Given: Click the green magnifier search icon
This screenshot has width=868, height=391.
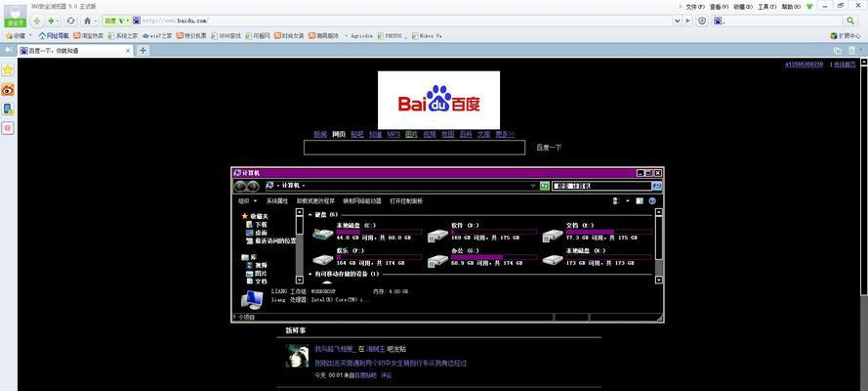Looking at the screenshot, I should pyautogui.click(x=850, y=21).
